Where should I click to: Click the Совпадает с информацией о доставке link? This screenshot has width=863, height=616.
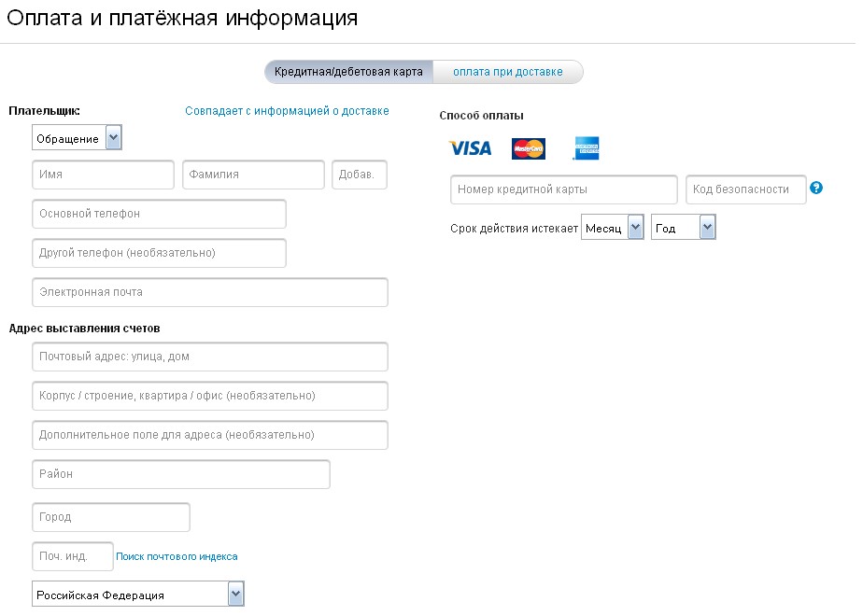(287, 111)
